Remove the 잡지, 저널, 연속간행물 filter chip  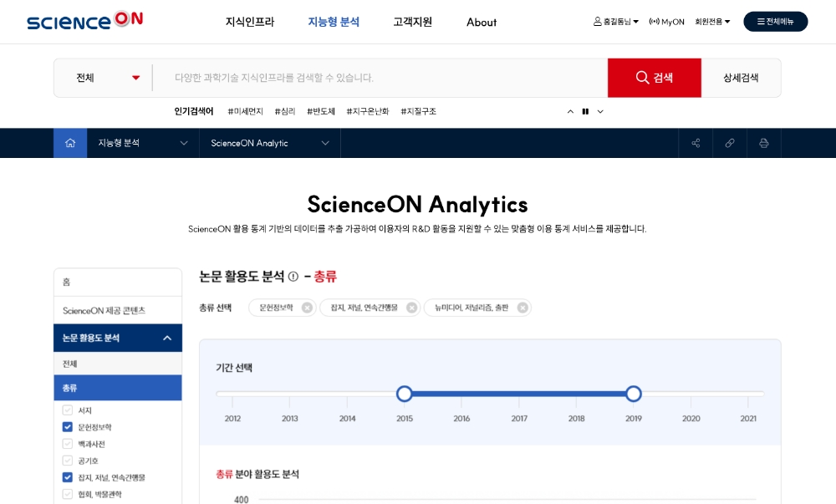coord(411,308)
